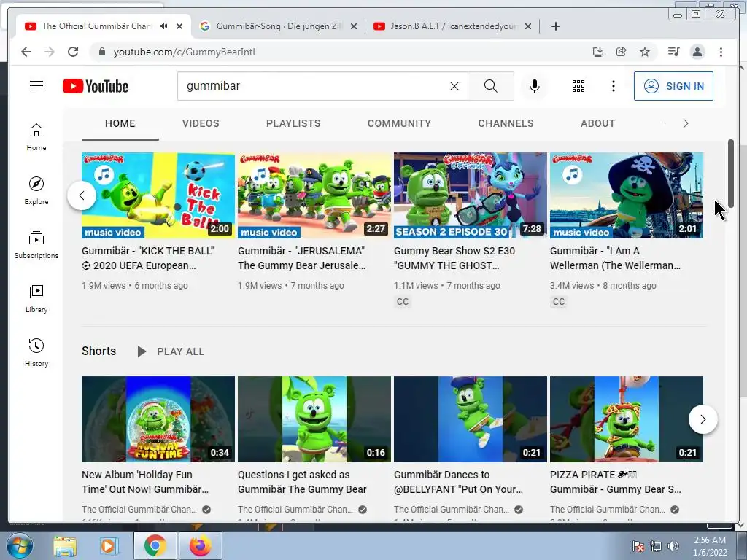The width and height of the screenshot is (747, 560).
Task: Open 'Questions I get asked' short thumbnail
Action: click(x=314, y=419)
